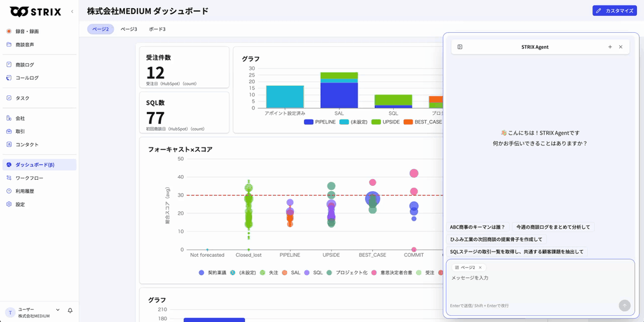The width and height of the screenshot is (644, 322).
Task: Click the send message arrow button
Action: [x=625, y=305]
